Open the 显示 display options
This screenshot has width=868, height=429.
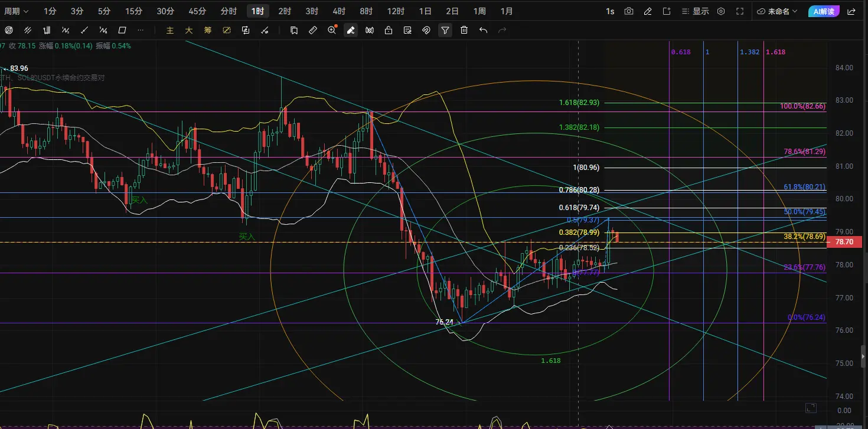click(x=695, y=11)
